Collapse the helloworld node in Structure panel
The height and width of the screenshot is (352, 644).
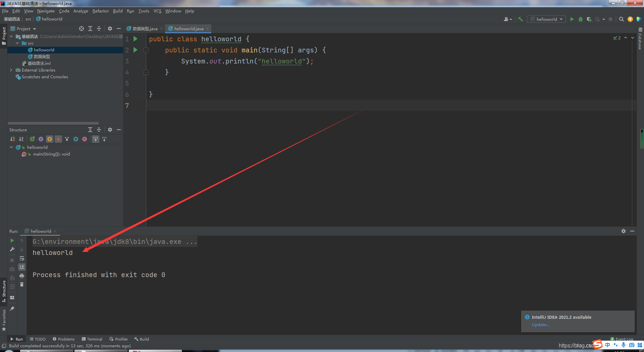pyautogui.click(x=11, y=147)
